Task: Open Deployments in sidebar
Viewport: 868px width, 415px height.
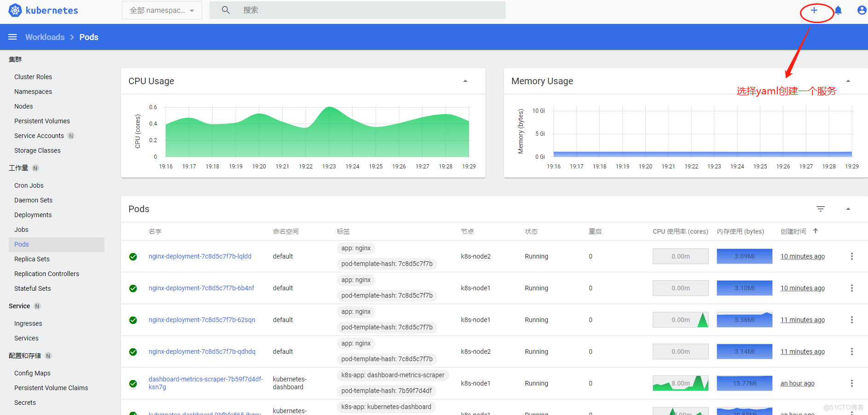Action: click(33, 215)
